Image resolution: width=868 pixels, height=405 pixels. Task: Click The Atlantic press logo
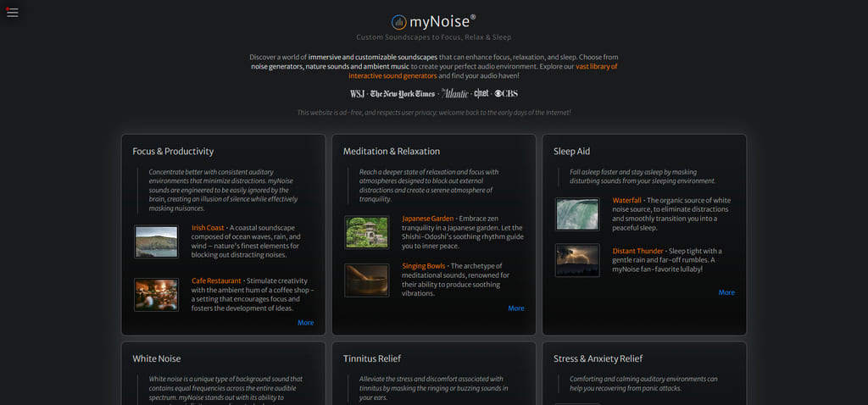(x=454, y=93)
